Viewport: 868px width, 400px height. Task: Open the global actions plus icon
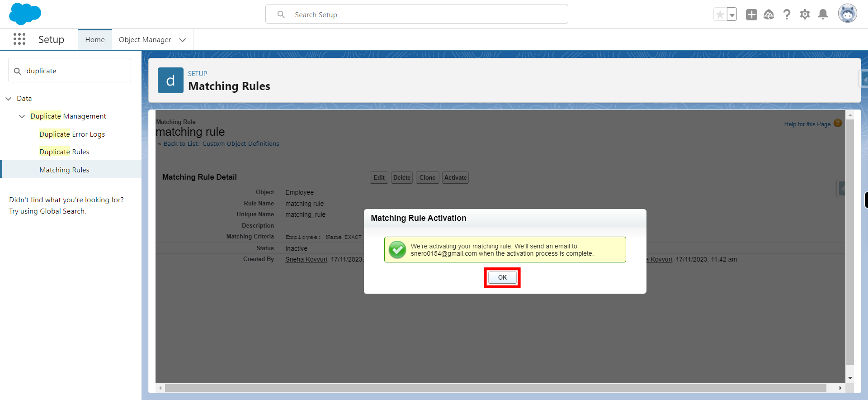751,14
